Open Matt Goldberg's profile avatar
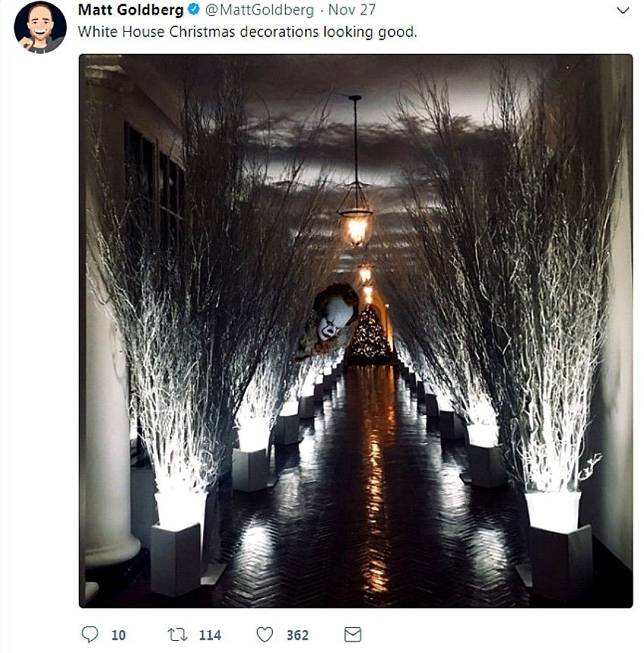 (40, 27)
